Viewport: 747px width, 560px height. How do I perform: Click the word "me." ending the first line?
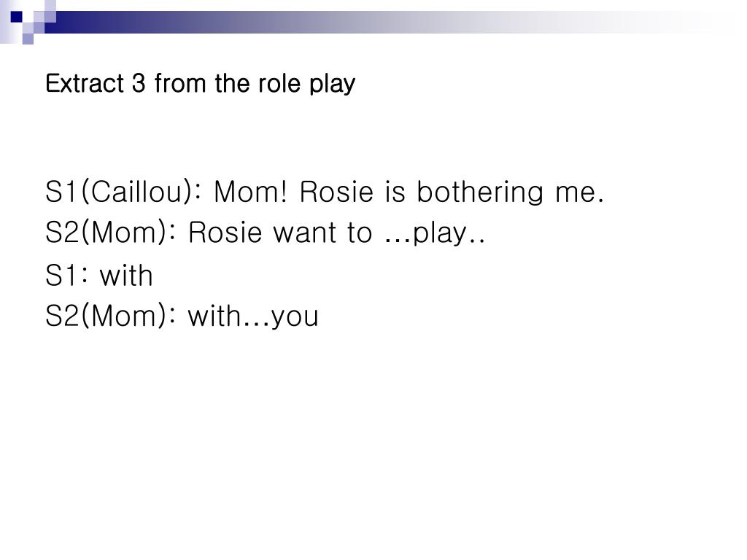[580, 192]
